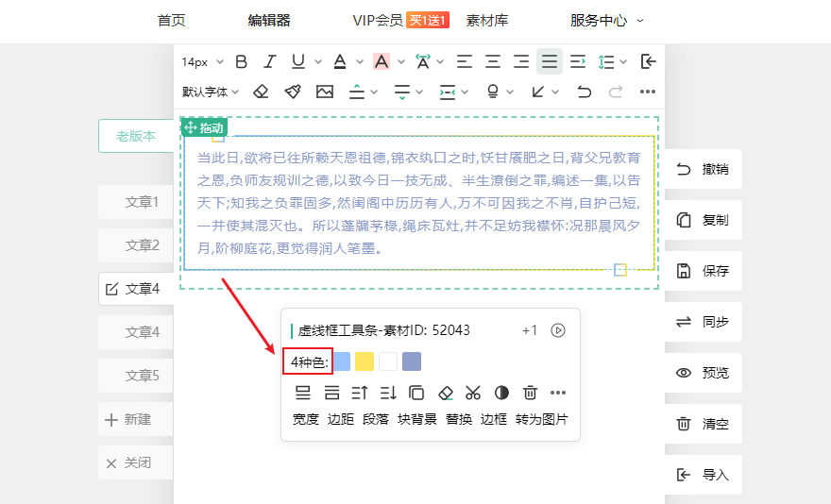Click the copy block icon in popup
The height and width of the screenshot is (504, 831).
[416, 393]
